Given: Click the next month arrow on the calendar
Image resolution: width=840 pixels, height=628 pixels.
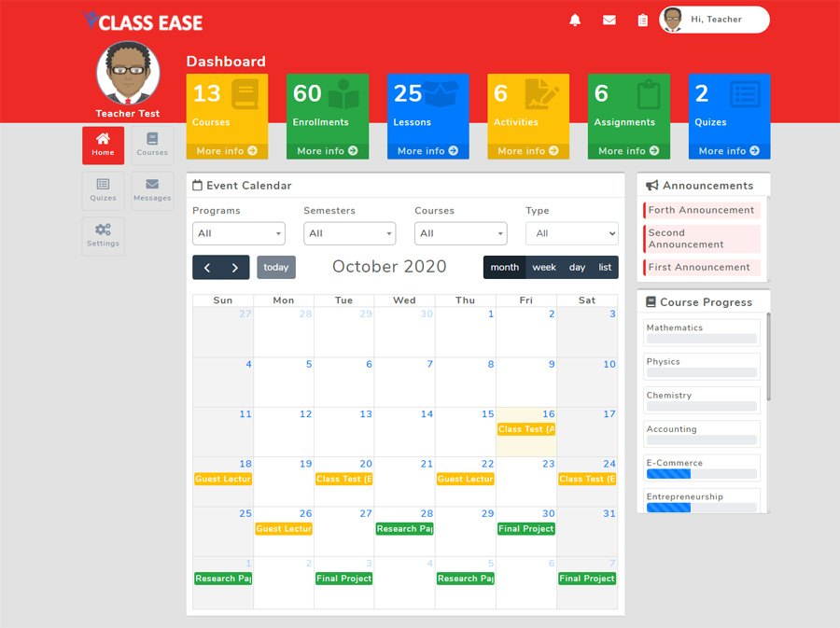Looking at the screenshot, I should tap(235, 267).
